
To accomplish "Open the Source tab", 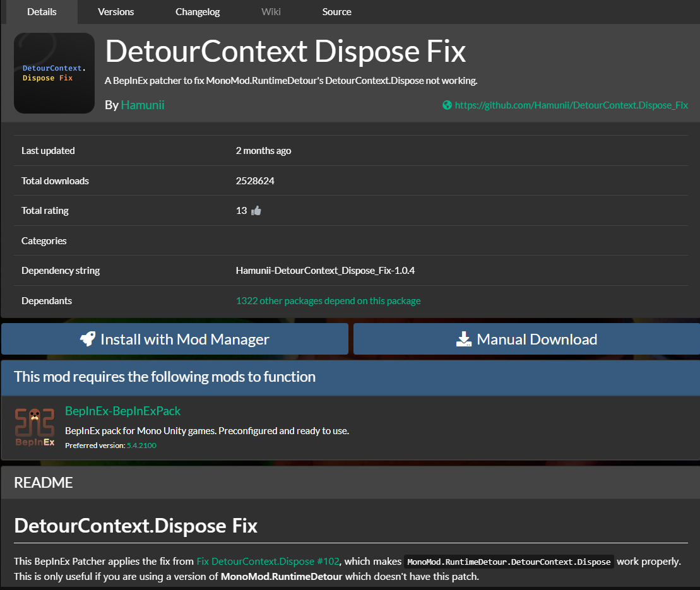I will pos(336,11).
